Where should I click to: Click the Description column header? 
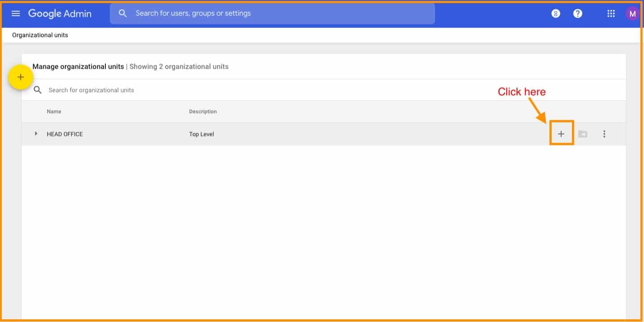click(203, 112)
